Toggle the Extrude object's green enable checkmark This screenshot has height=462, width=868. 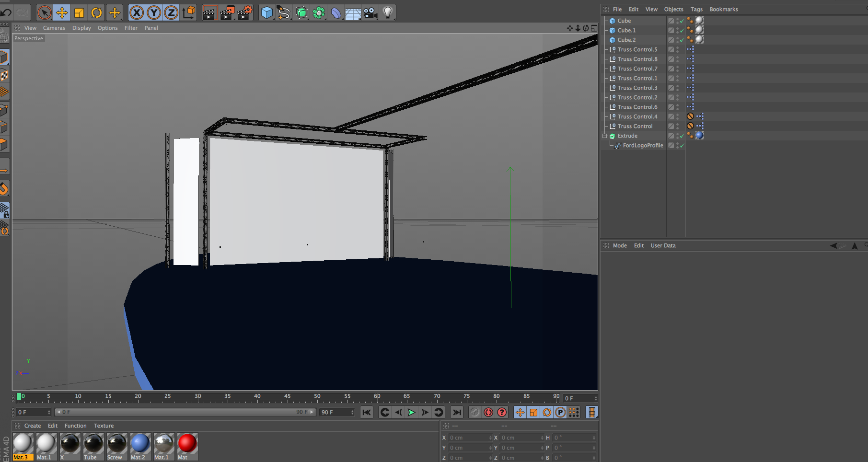click(682, 136)
